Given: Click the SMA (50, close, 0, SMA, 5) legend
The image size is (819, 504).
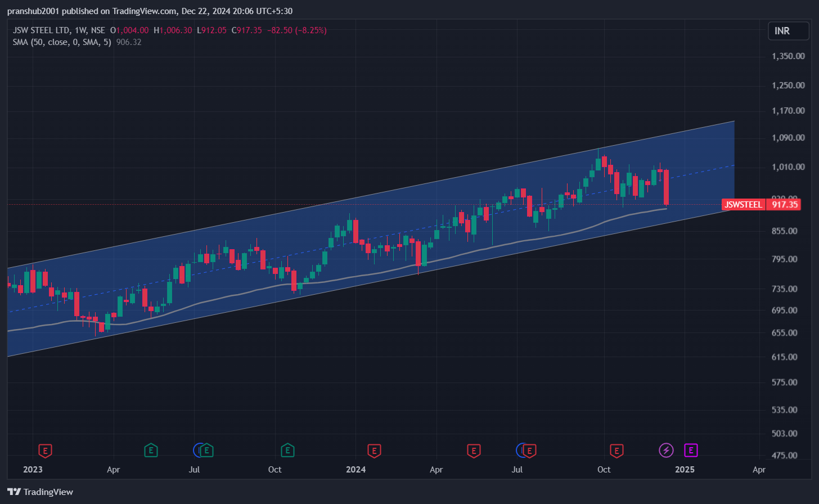Looking at the screenshot, I should [x=62, y=42].
